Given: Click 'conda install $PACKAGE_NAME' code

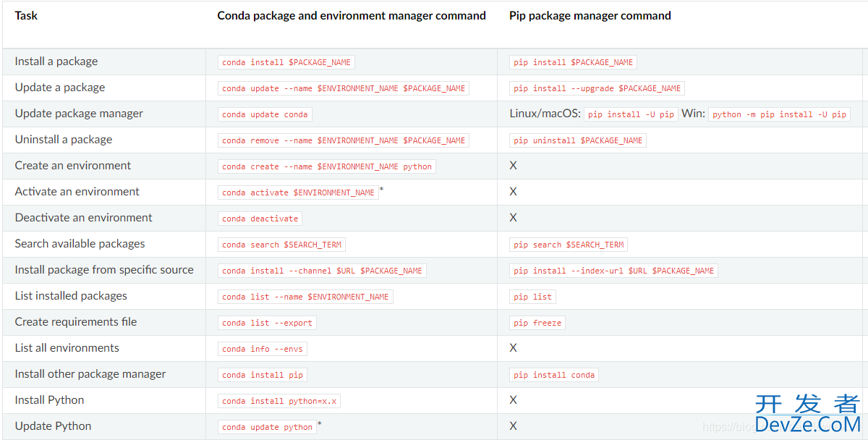Looking at the screenshot, I should (286, 62).
